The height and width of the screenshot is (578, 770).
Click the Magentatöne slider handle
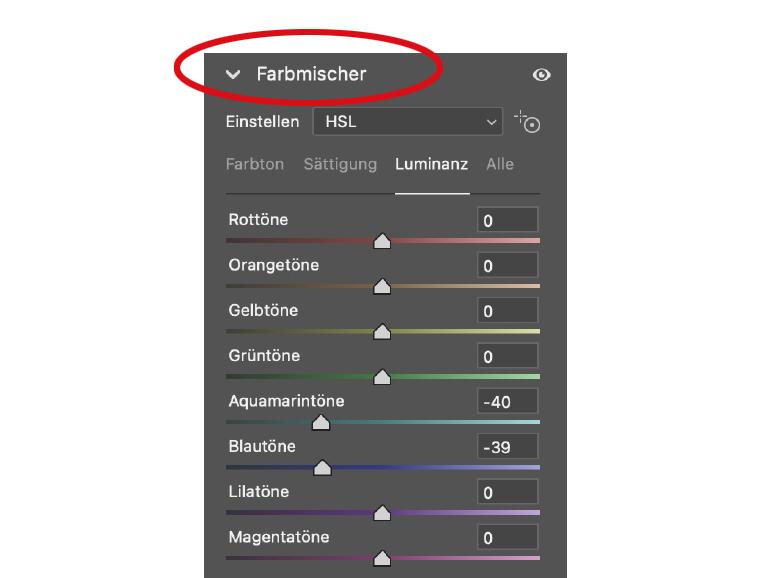[x=381, y=559]
